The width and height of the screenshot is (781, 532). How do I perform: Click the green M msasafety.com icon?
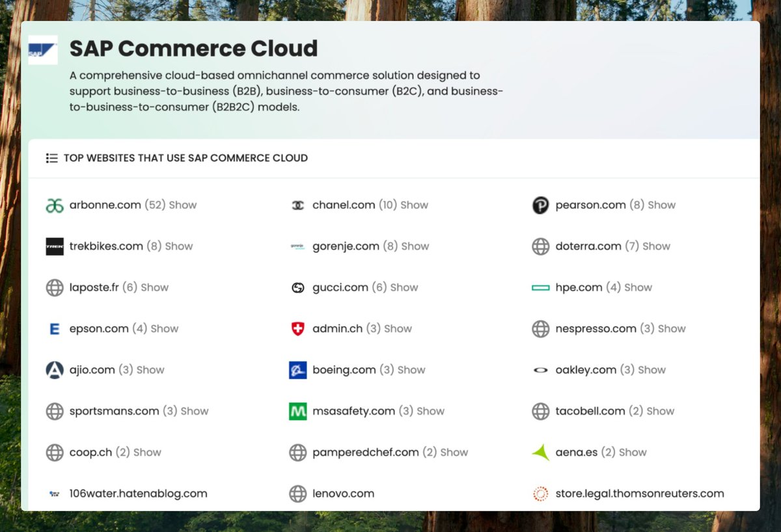297,411
